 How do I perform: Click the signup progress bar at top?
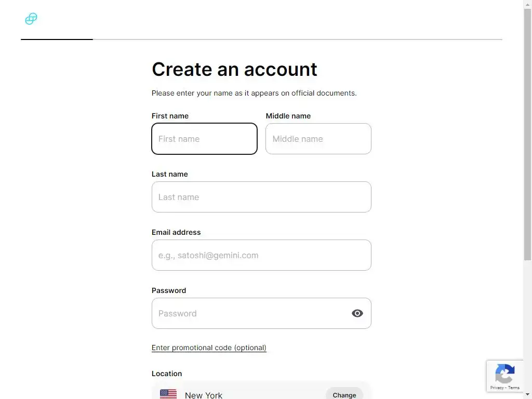pos(261,39)
